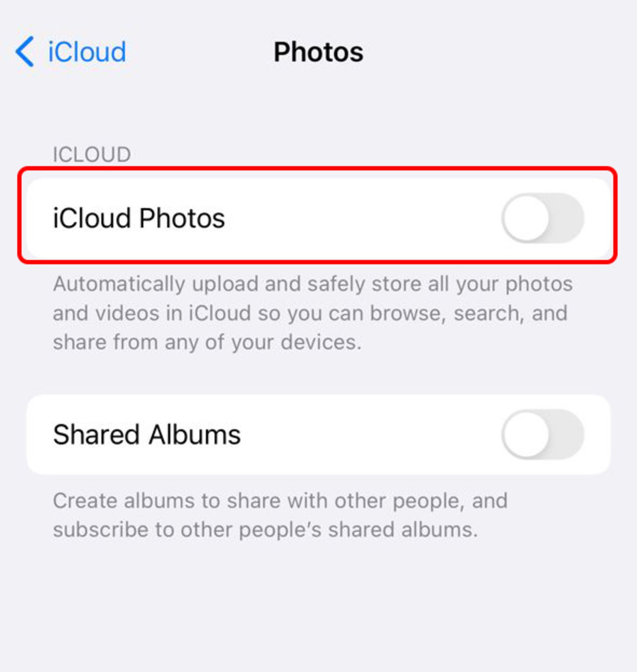Click the white knob of Shared Albums switch
Image resolution: width=637 pixels, height=672 pixels.
pos(526,435)
